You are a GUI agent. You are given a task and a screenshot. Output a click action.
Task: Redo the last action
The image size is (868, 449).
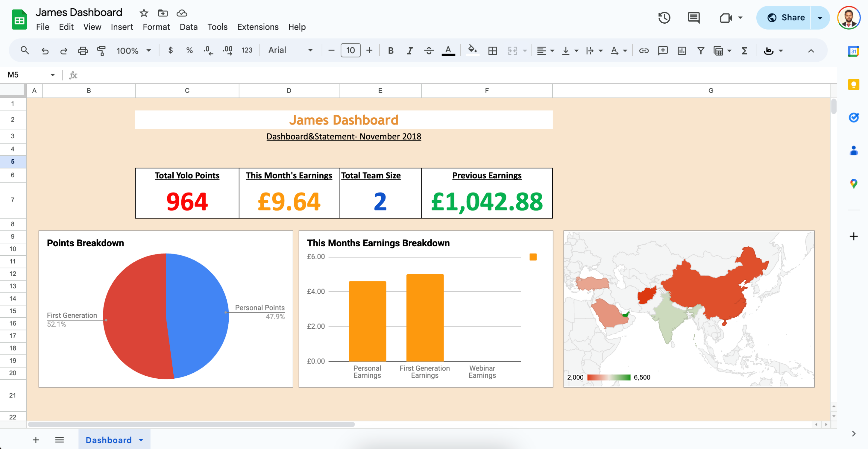pyautogui.click(x=63, y=51)
